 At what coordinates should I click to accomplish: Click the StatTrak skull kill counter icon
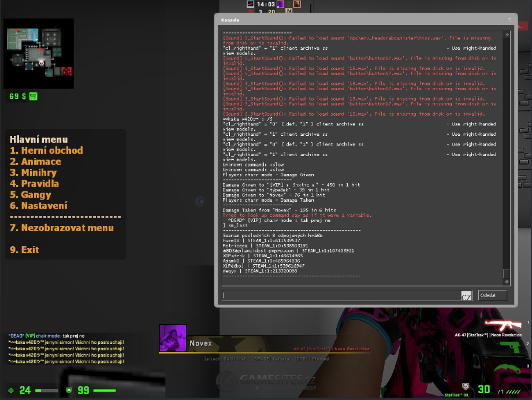(466, 386)
